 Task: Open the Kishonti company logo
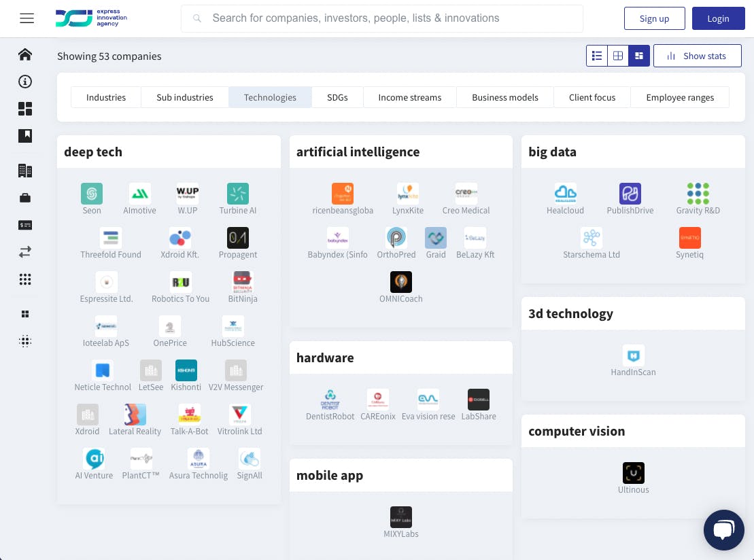tap(186, 370)
